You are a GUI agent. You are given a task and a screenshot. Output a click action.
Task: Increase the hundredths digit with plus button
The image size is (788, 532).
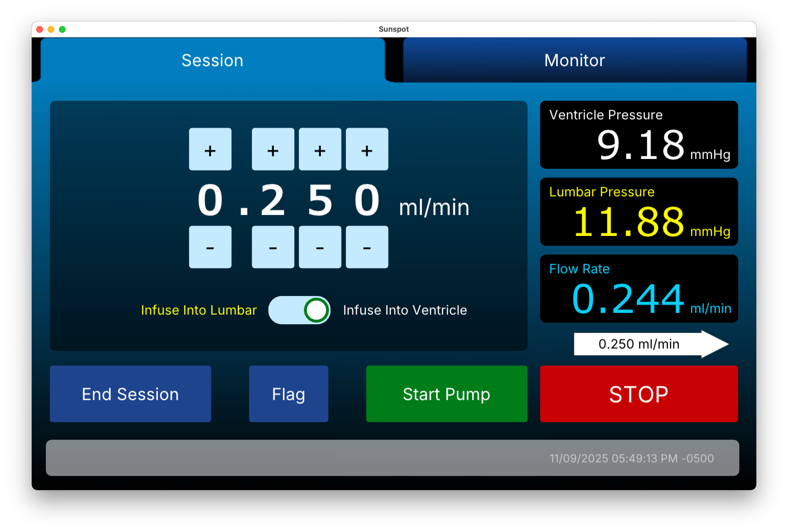[320, 149]
